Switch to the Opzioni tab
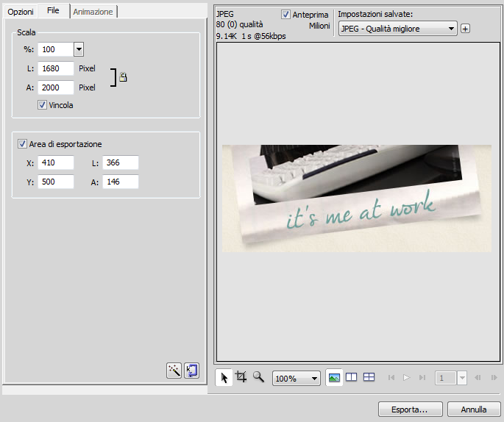Viewport: 504px width, 422px height. click(x=21, y=12)
